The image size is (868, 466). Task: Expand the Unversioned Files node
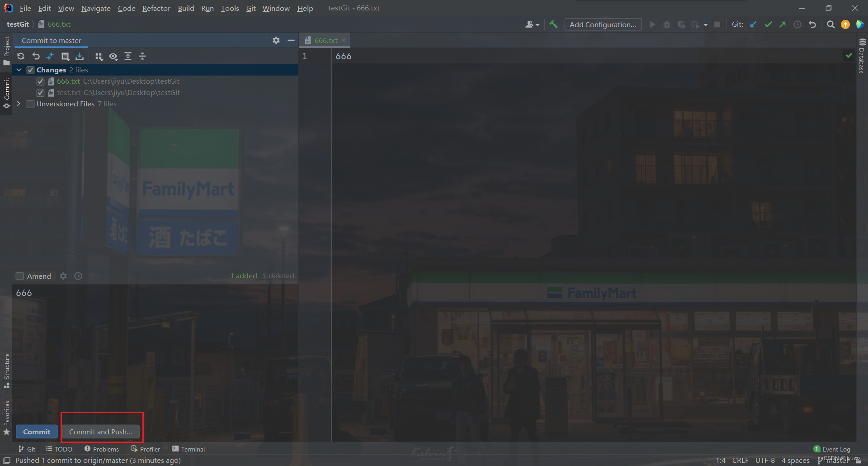click(19, 104)
